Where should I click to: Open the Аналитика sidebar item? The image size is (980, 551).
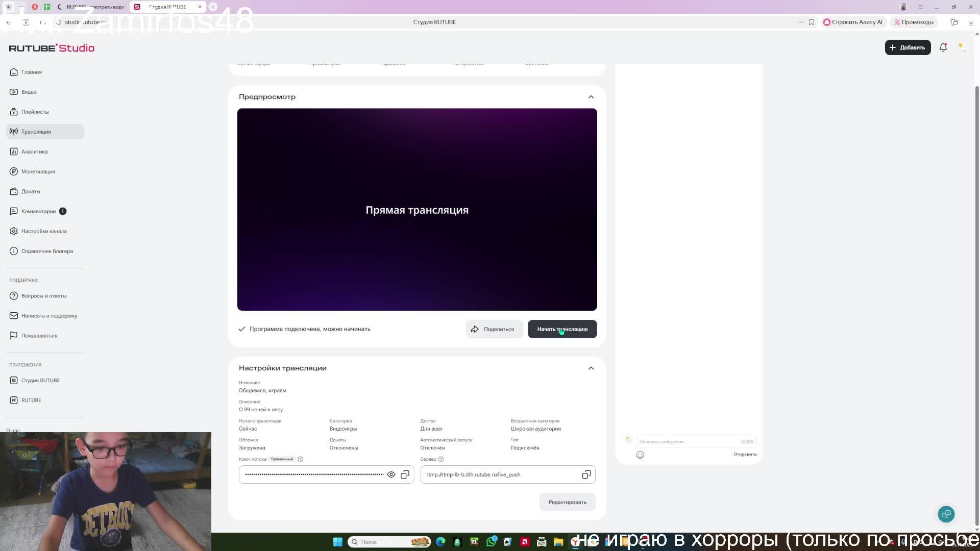click(34, 152)
